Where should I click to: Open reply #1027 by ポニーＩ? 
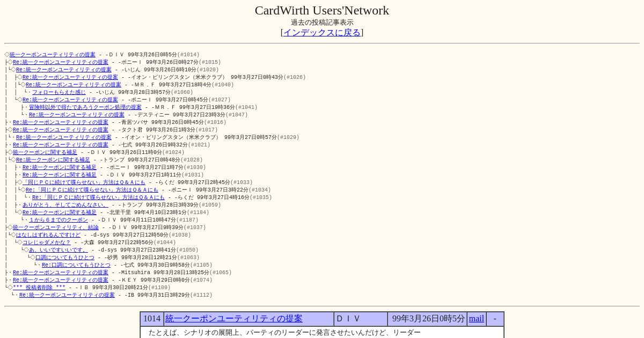coord(70,100)
